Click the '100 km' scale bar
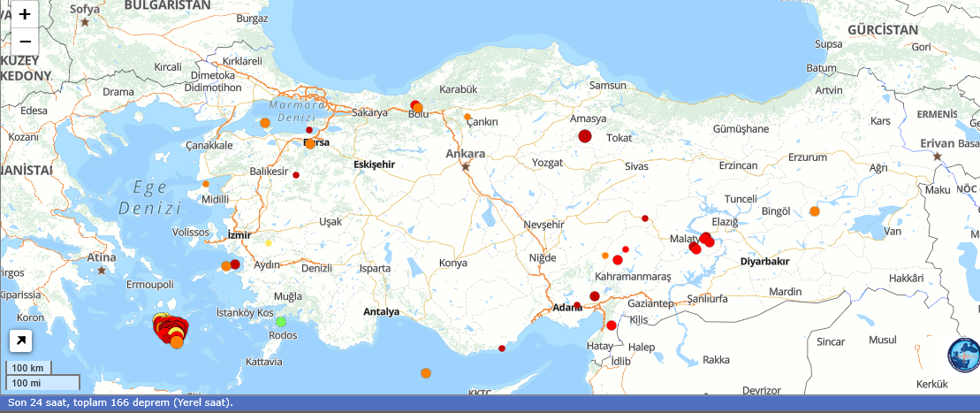 tap(29, 367)
